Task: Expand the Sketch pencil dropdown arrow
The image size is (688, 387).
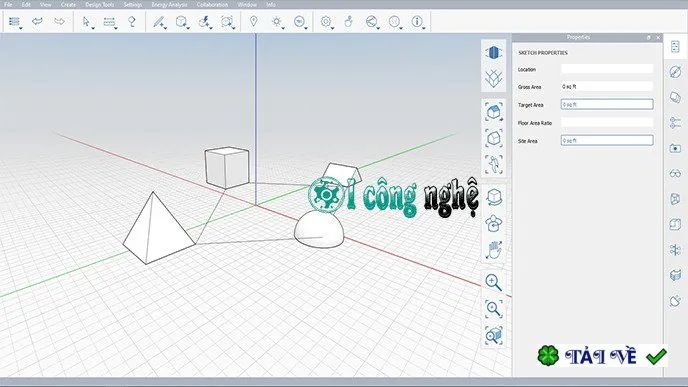Action: 165,28
